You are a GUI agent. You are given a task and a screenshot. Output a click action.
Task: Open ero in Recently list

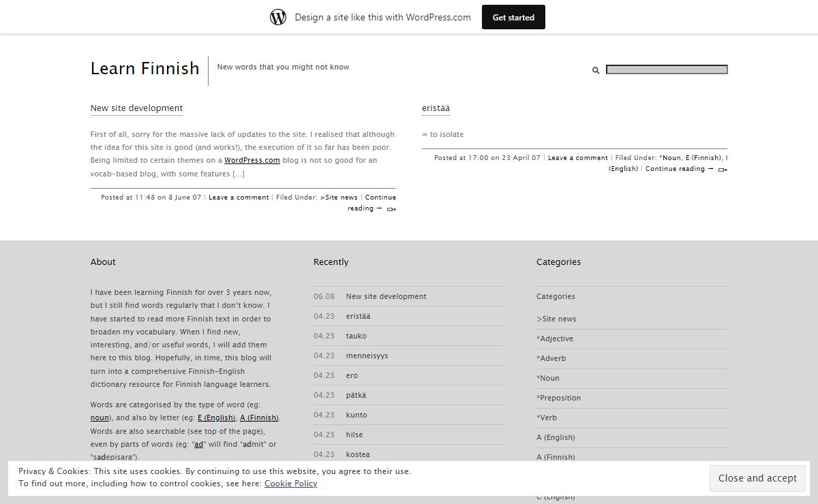[352, 375]
